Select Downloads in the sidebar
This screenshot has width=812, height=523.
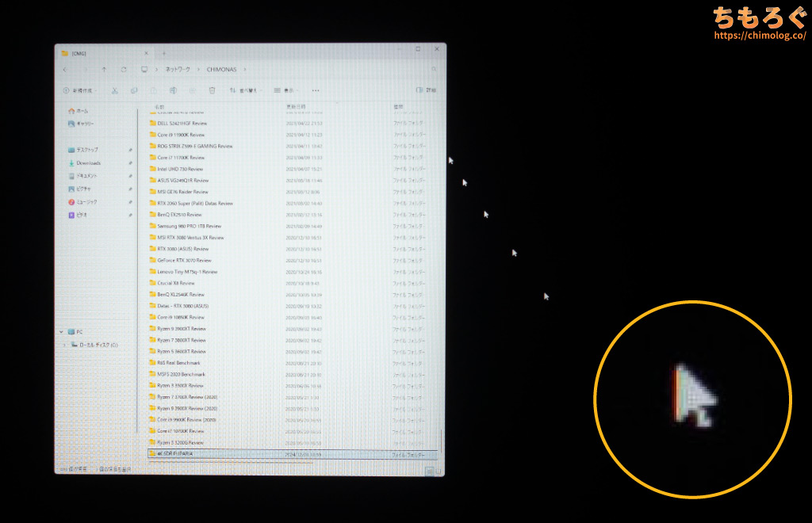point(88,162)
